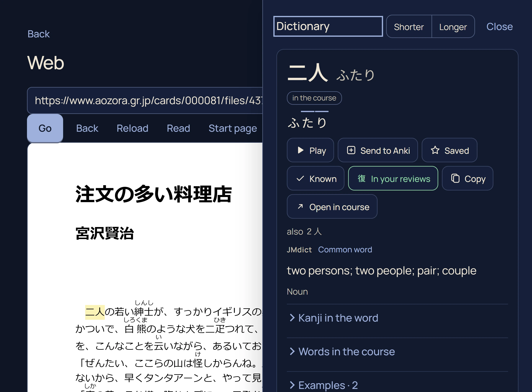Viewport: 532px width, 392px height.
Task: Click the 復 kanji icon for reviews
Action: click(361, 178)
